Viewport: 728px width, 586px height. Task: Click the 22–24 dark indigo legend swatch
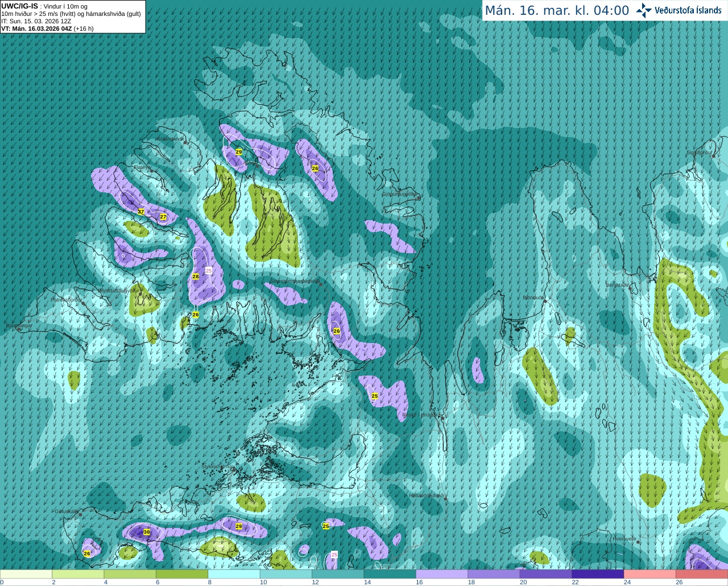tap(598, 574)
